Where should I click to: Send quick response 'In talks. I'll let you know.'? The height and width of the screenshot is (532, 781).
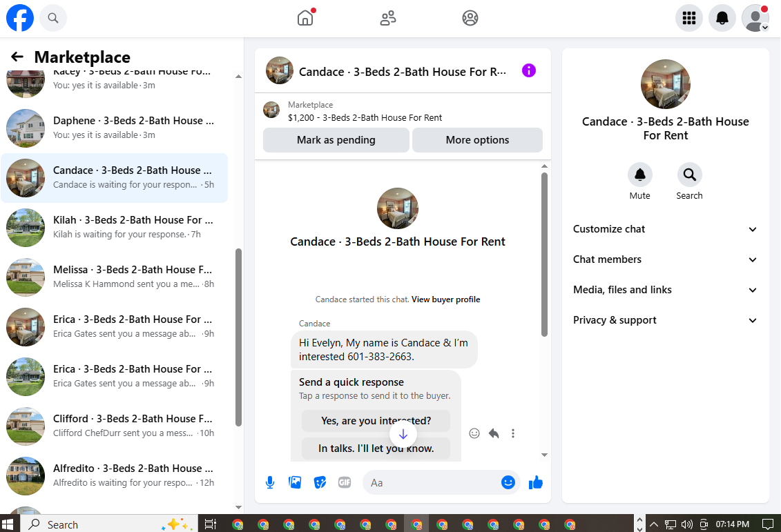click(376, 449)
